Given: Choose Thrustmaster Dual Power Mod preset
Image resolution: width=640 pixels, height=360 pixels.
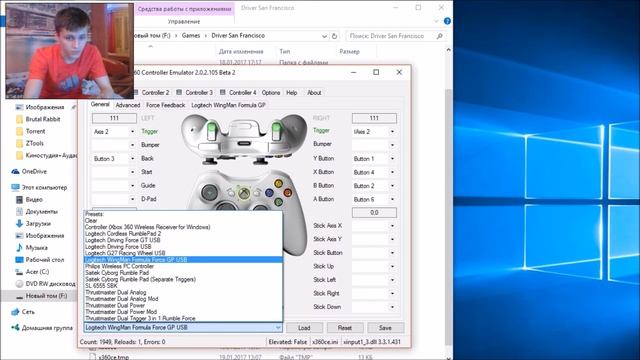Looking at the screenshot, I should pos(183,312).
